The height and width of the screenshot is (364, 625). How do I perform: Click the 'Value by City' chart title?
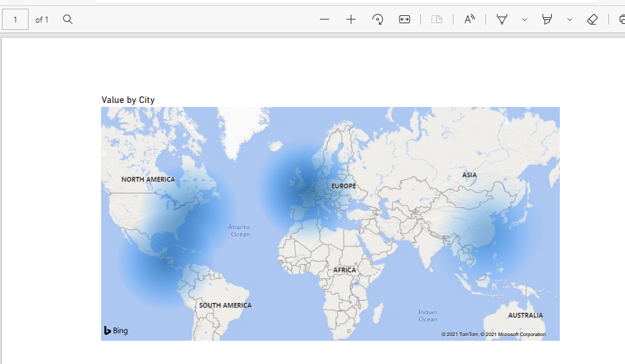point(128,100)
